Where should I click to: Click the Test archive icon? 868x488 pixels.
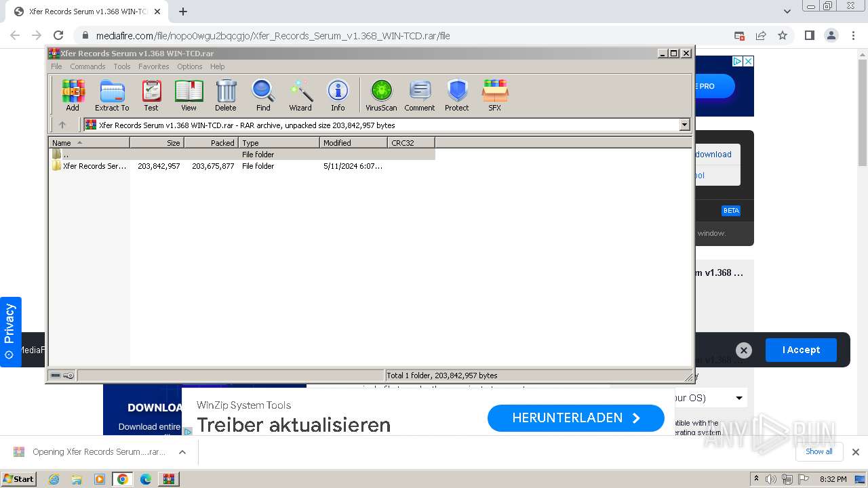tap(151, 95)
